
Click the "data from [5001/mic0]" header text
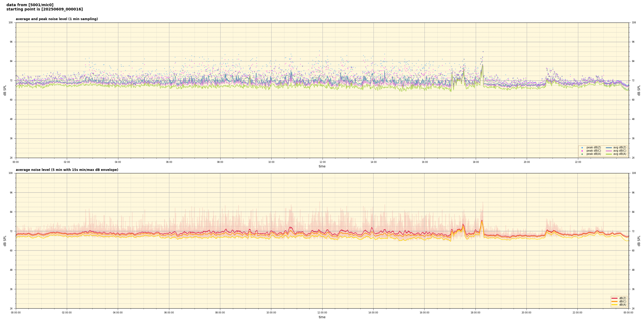pyautogui.click(x=30, y=5)
